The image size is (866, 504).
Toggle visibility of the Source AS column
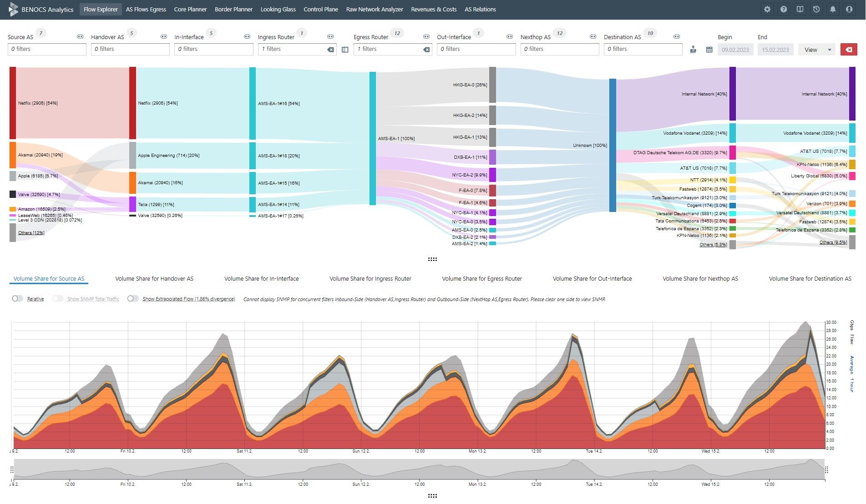click(x=80, y=36)
